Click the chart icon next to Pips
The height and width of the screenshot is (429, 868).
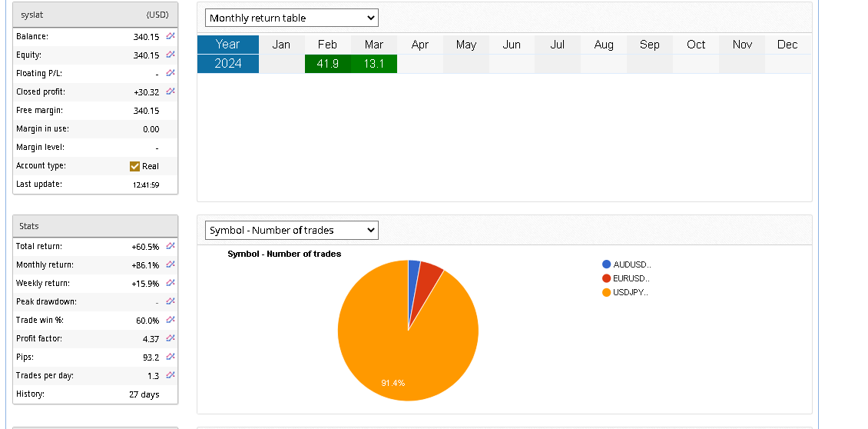coord(170,357)
